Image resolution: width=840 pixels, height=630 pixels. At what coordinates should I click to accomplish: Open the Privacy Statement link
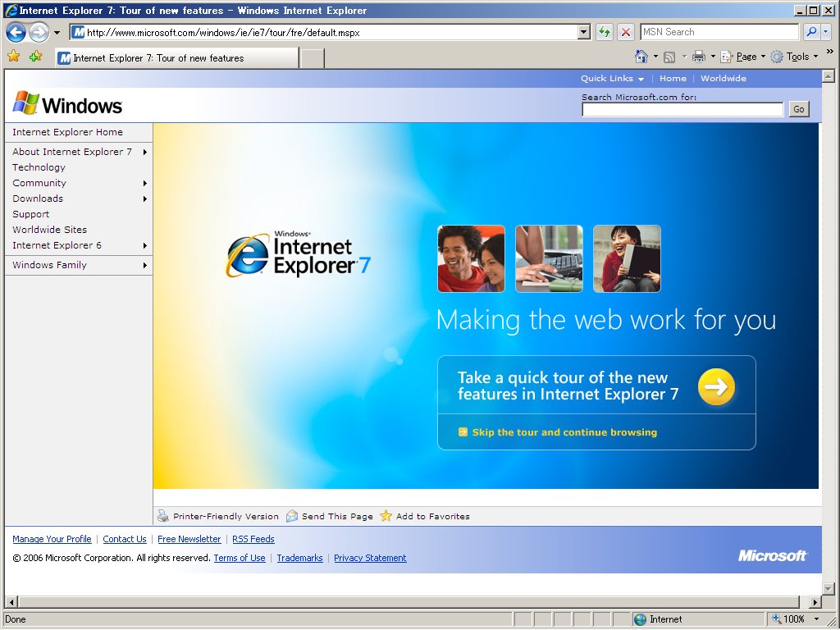point(370,558)
